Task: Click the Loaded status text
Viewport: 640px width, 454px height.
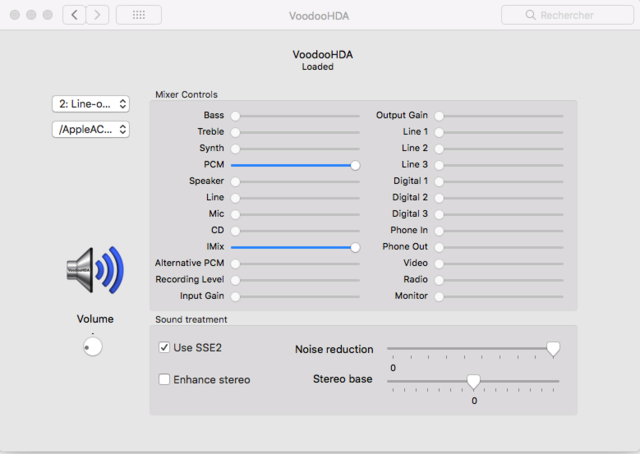Action: tap(318, 67)
